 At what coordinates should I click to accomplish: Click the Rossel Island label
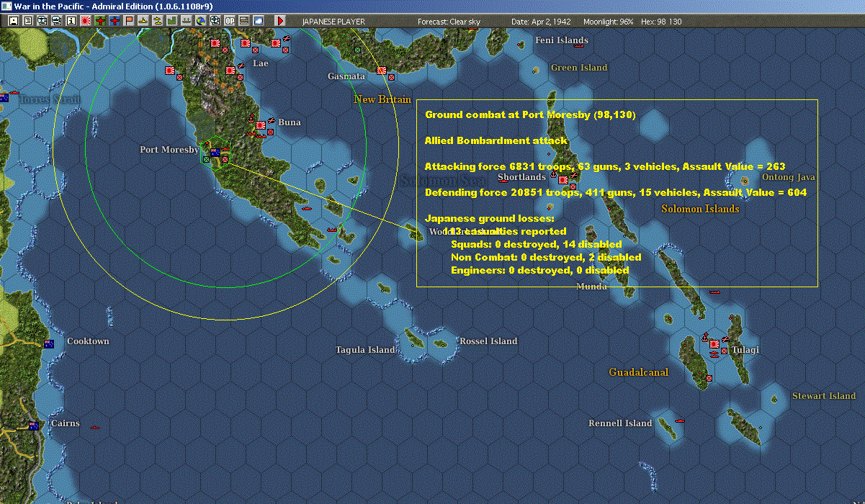[488, 341]
